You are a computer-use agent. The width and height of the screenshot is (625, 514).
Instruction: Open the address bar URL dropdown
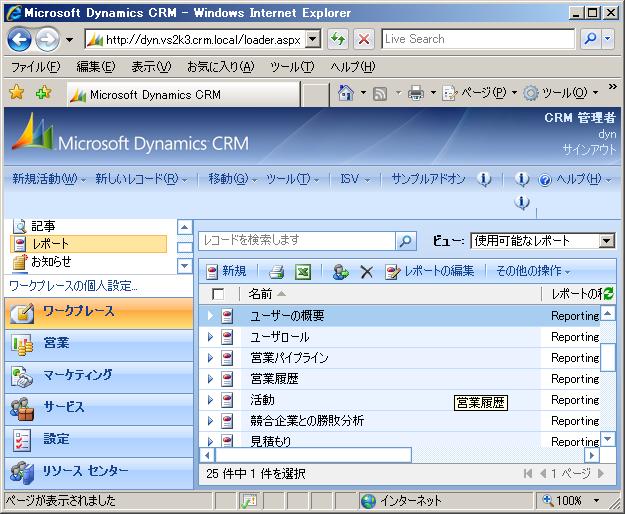pos(313,39)
